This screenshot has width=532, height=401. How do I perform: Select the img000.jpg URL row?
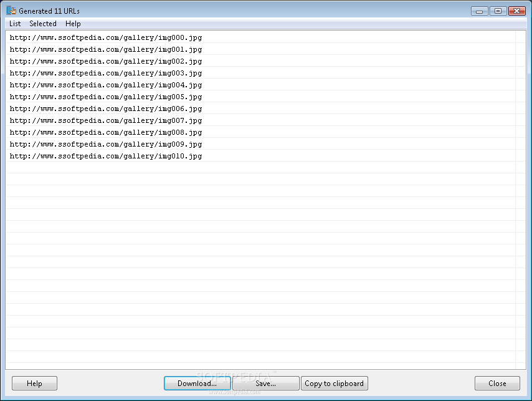tap(260, 37)
